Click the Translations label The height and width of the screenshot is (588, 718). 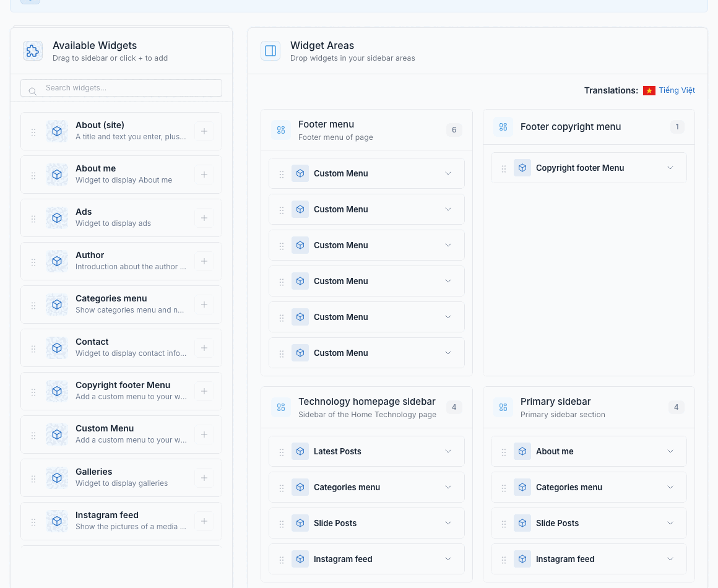pos(611,90)
